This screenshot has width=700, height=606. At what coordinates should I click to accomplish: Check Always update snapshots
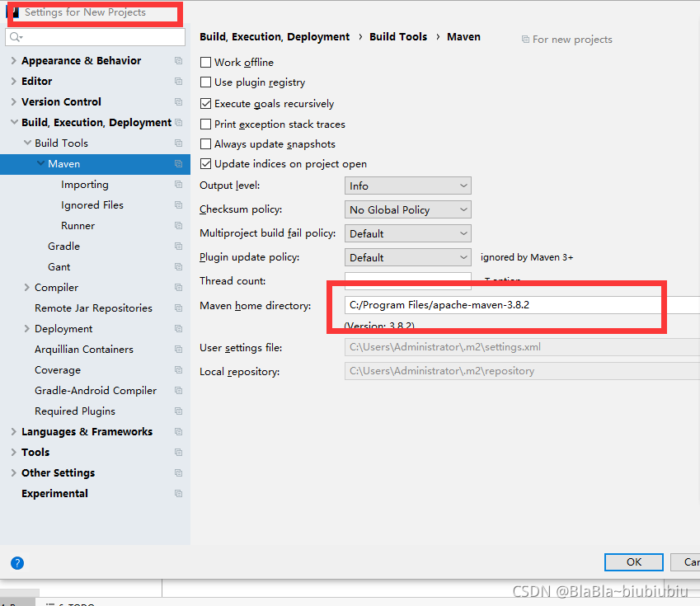point(206,143)
